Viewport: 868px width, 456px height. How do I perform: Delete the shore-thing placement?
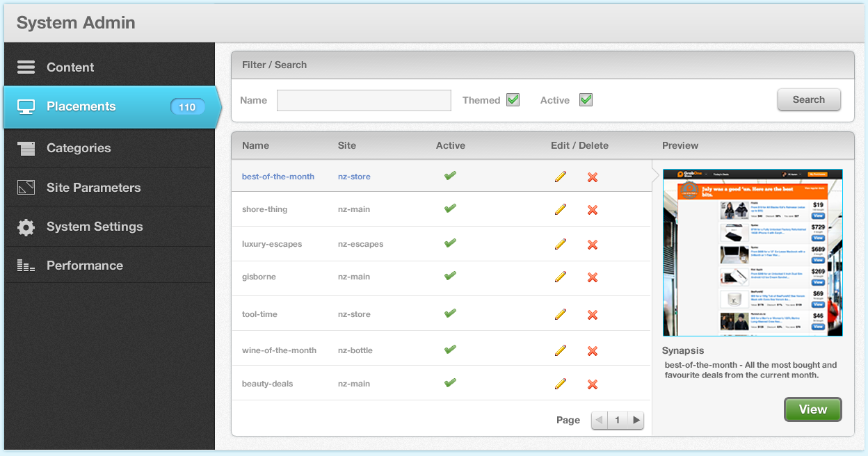[x=593, y=210]
